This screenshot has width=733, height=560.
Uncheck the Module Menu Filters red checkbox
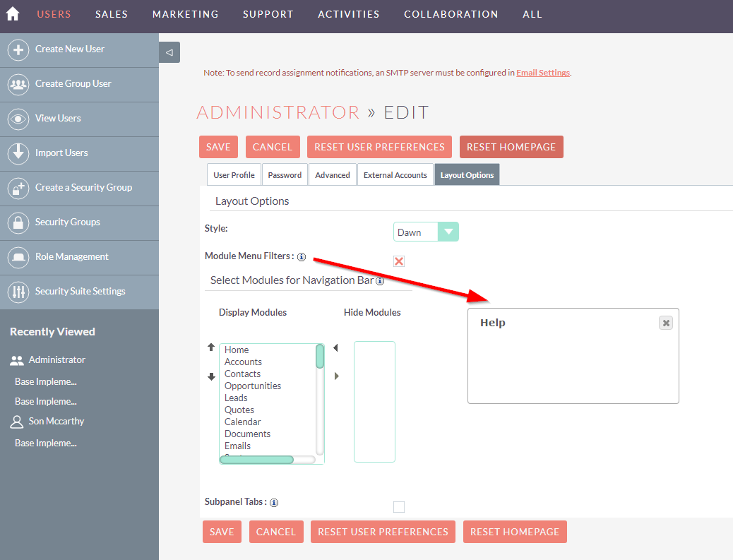[399, 261]
